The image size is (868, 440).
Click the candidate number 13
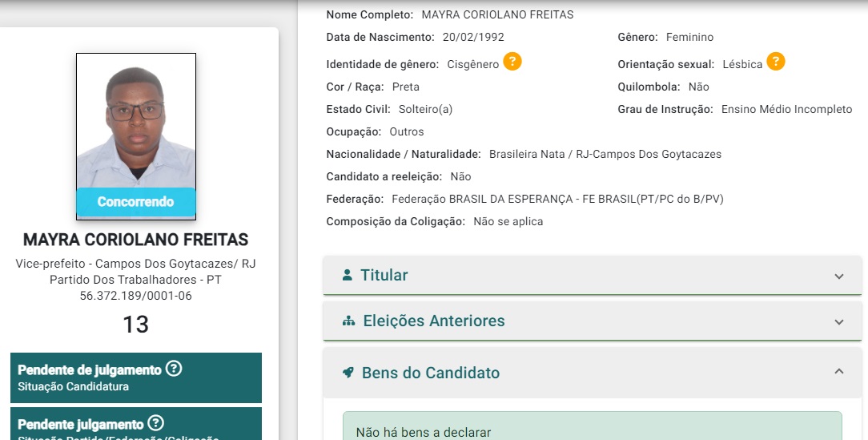(136, 324)
